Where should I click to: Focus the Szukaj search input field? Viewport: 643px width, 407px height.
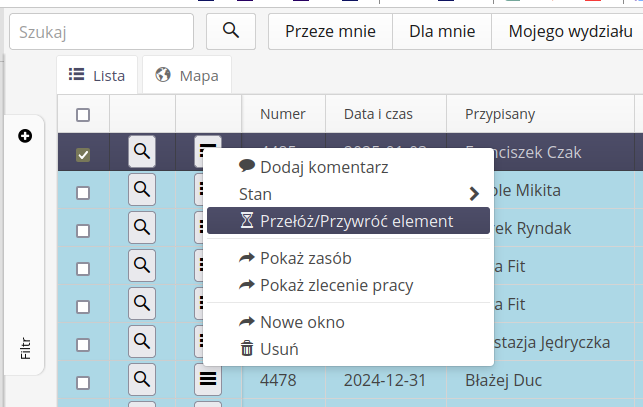point(101,31)
